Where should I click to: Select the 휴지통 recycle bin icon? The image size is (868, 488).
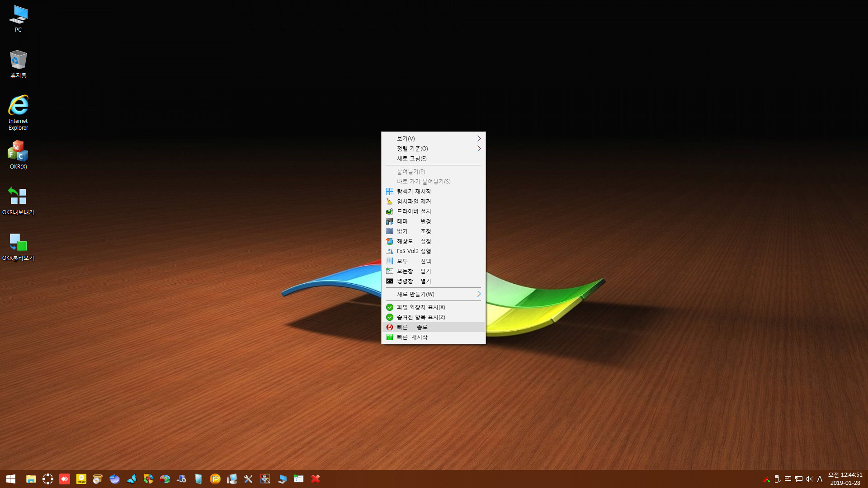point(18,64)
